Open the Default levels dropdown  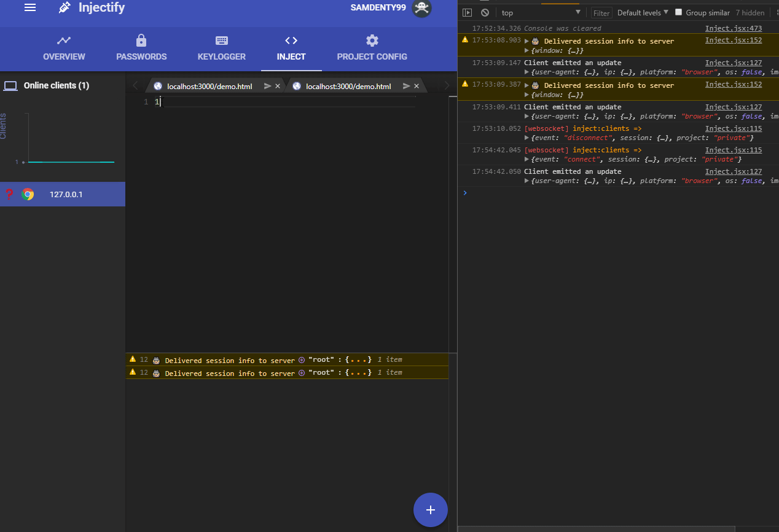click(643, 12)
